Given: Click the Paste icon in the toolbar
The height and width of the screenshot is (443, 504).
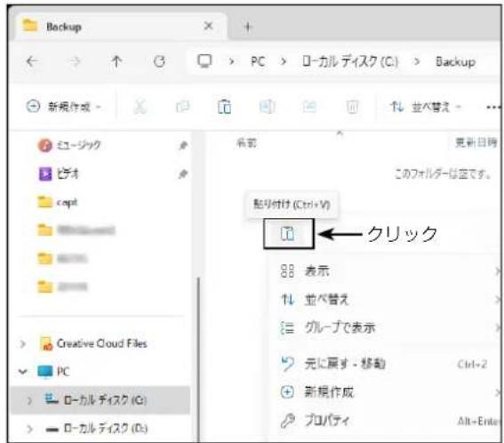Looking at the screenshot, I should tap(224, 107).
